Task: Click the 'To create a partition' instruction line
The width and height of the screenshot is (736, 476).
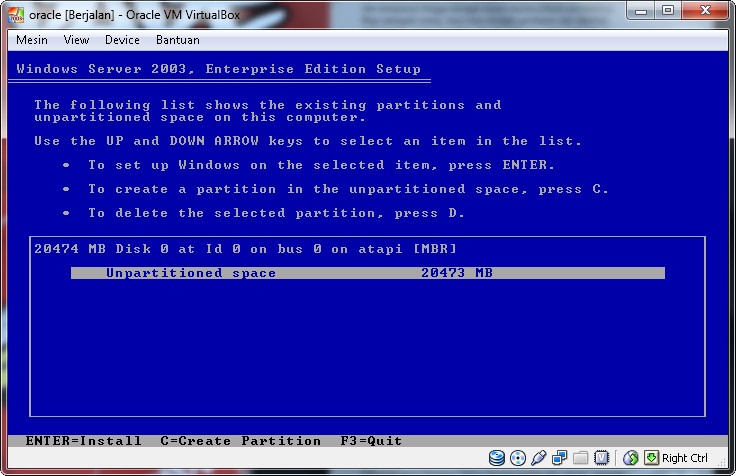Action: 348,189
